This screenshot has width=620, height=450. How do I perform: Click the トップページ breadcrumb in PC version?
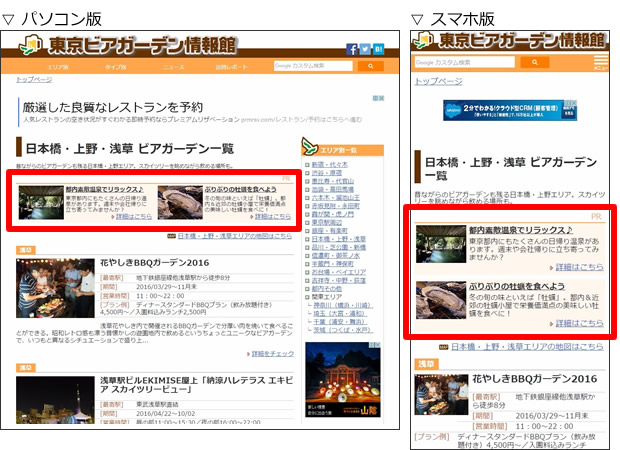[x=35, y=80]
